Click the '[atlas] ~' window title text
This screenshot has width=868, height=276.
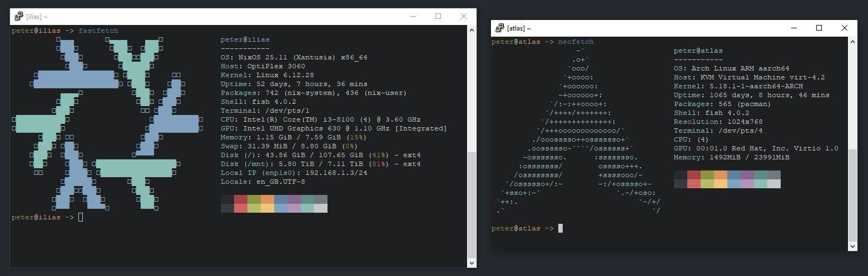519,28
